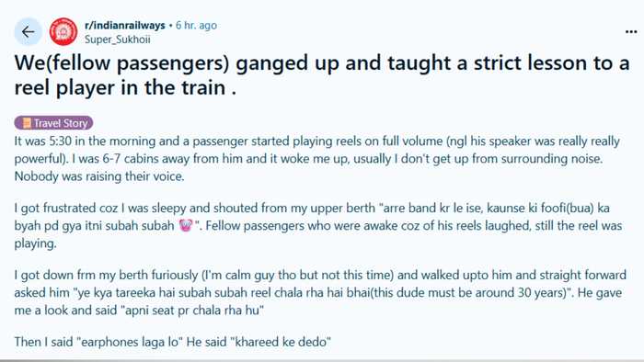Open the three-dot more options menu
This screenshot has width=644, height=362.
point(631,31)
